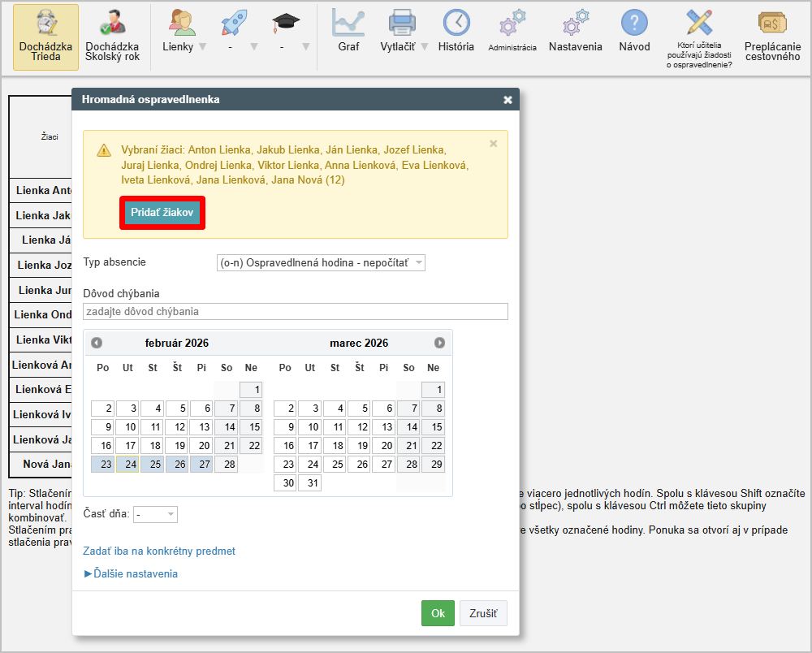Click Pridať žiakov button
Image resolution: width=812 pixels, height=653 pixels.
[162, 212]
